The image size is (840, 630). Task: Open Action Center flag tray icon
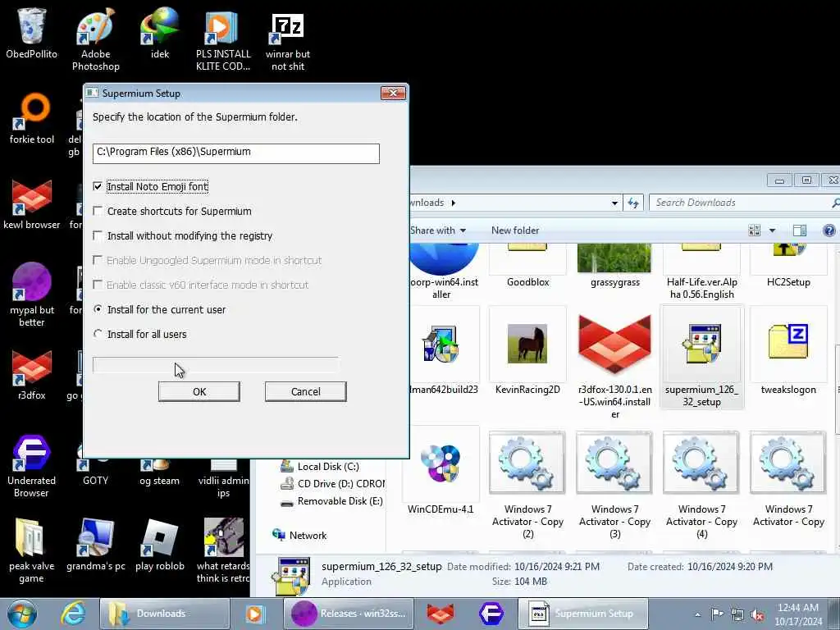tap(717, 614)
